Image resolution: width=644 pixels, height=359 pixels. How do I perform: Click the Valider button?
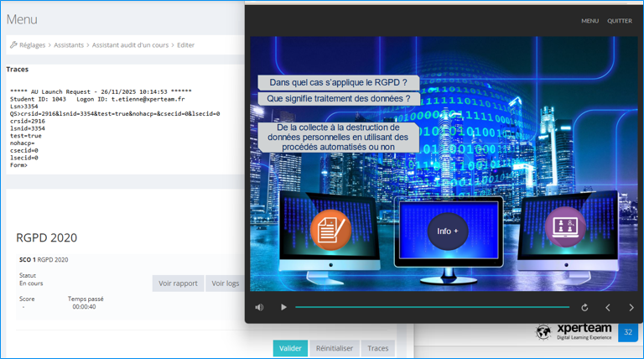pyautogui.click(x=290, y=348)
